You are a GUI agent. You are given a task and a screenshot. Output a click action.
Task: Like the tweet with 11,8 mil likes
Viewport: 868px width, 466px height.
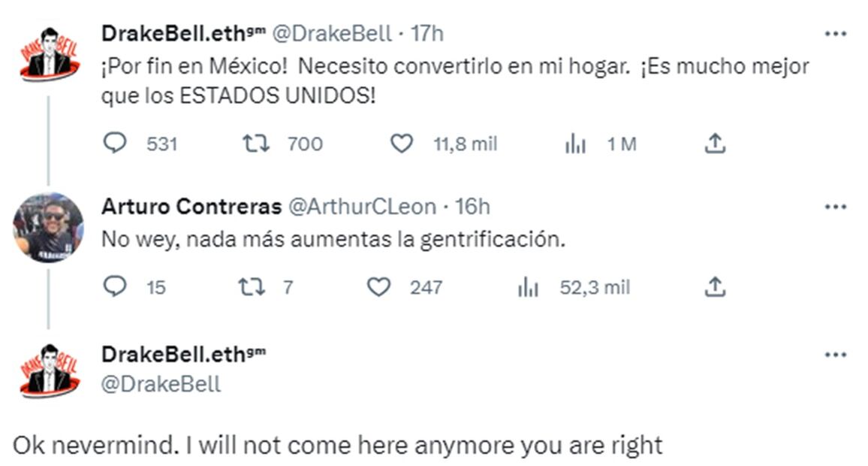[402, 143]
